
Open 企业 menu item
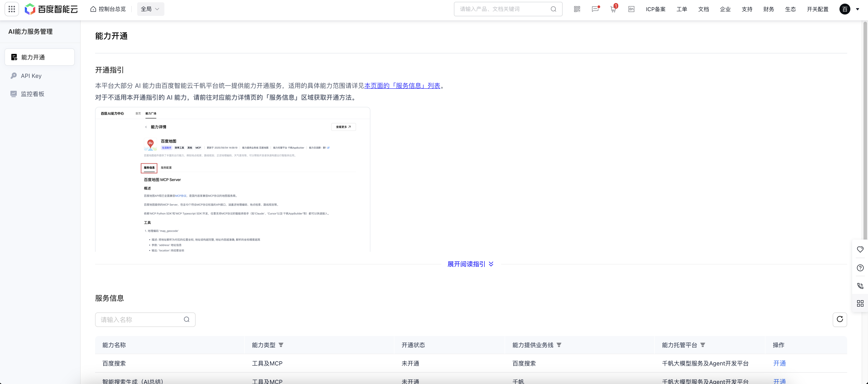pyautogui.click(x=725, y=9)
